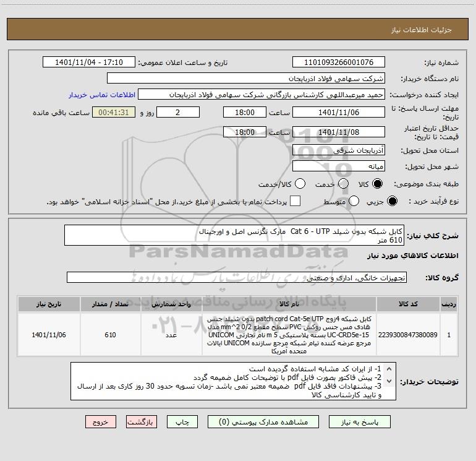Viewport: 476px width, 461px height.
Task: Click the خروج exit button
Action: [101, 422]
